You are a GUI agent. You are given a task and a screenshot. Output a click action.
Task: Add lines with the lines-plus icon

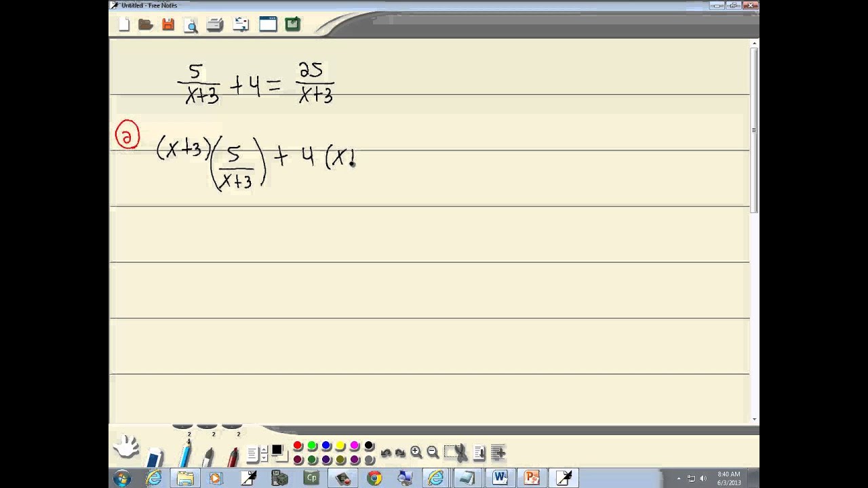tap(498, 452)
